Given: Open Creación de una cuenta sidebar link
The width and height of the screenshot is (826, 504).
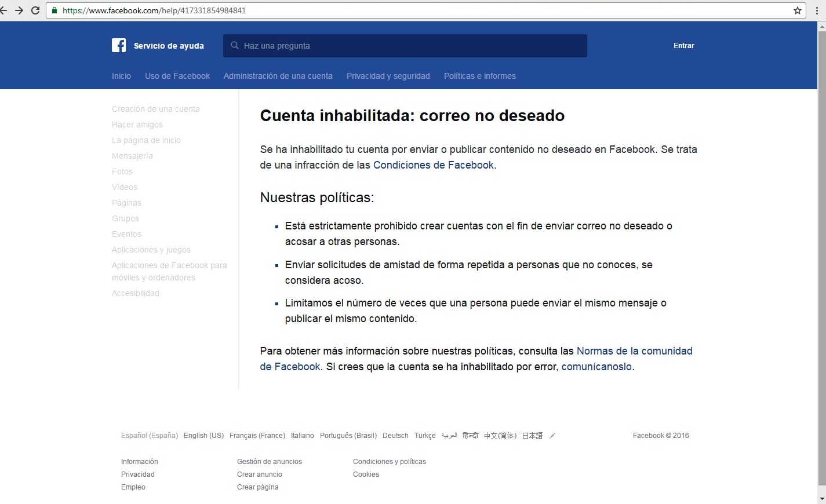Looking at the screenshot, I should [x=156, y=109].
